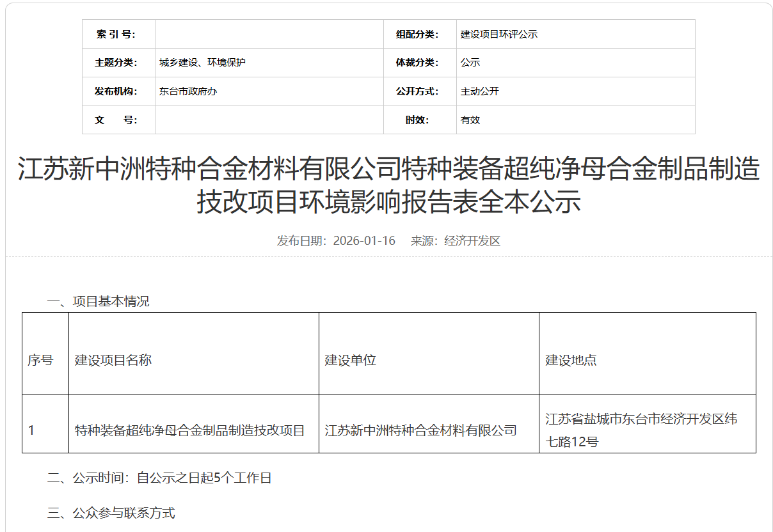The image size is (773, 532).
Task: Click the heading 一、项目基本情况
Action: tap(98, 301)
